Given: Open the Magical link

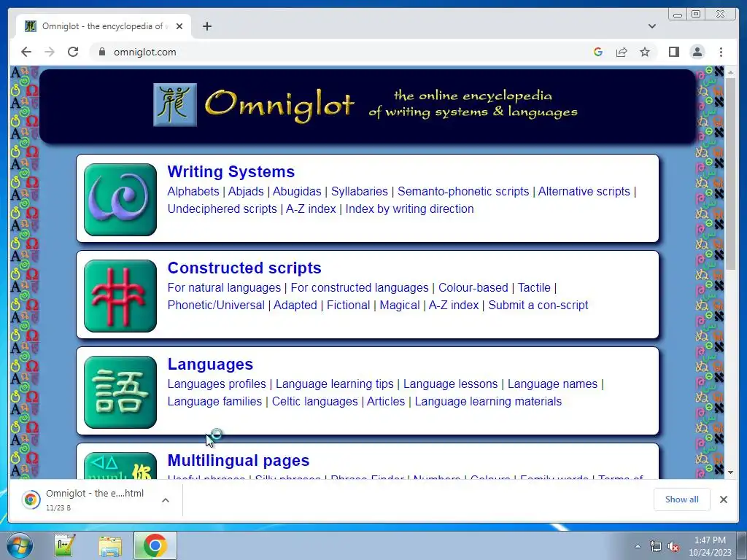Looking at the screenshot, I should (400, 306).
